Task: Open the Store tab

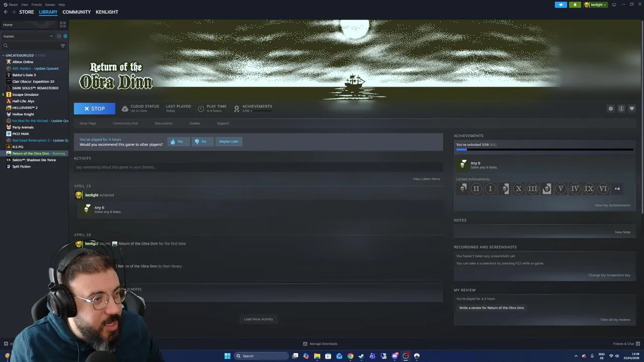Action: [27, 12]
